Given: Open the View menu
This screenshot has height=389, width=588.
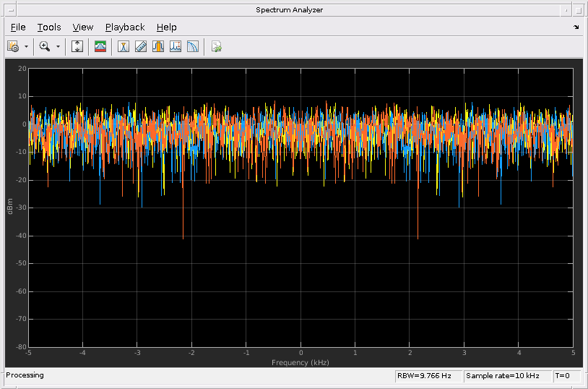Looking at the screenshot, I should point(83,27).
